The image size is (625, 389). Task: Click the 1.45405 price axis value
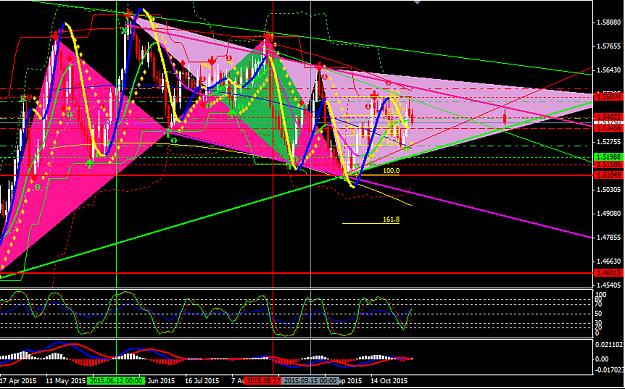pos(609,285)
